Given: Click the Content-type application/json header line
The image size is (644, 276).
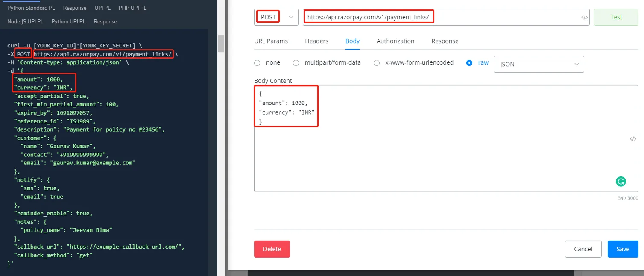Looking at the screenshot, I should (68, 62).
